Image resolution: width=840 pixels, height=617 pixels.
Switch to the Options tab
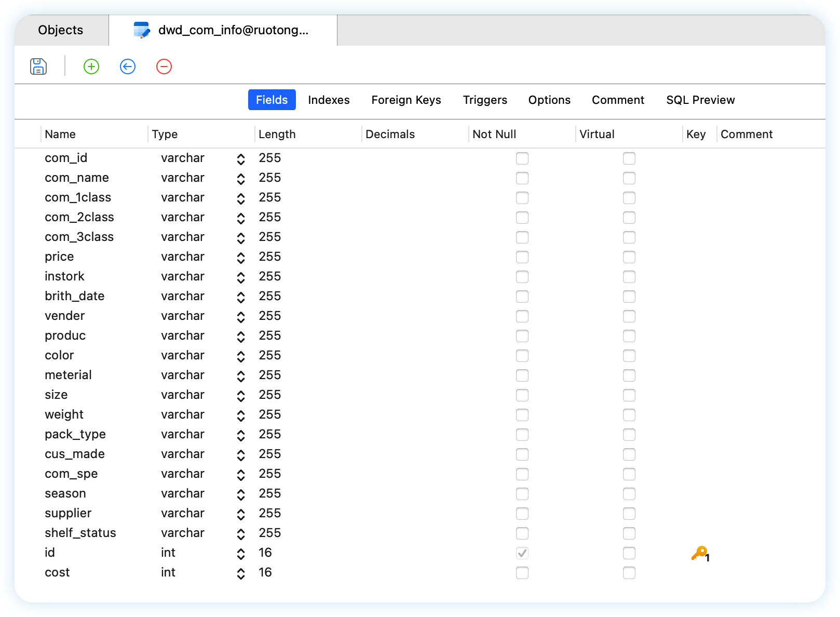(549, 100)
